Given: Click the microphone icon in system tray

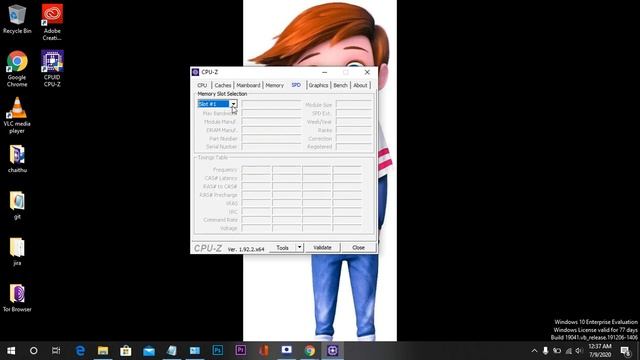Looking at the screenshot, I should [x=545, y=351].
